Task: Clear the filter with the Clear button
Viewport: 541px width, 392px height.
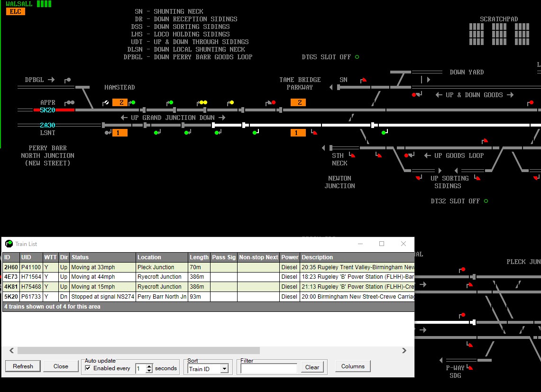Action: point(312,367)
